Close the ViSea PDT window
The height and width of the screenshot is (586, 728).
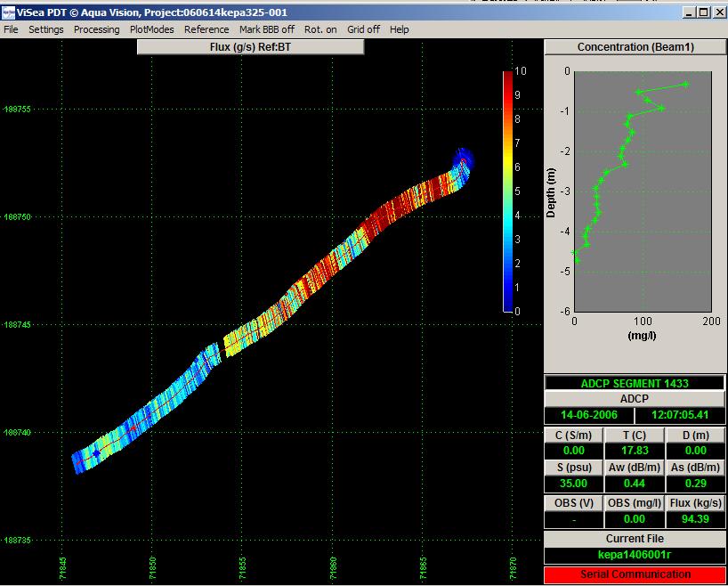pyautogui.click(x=720, y=12)
